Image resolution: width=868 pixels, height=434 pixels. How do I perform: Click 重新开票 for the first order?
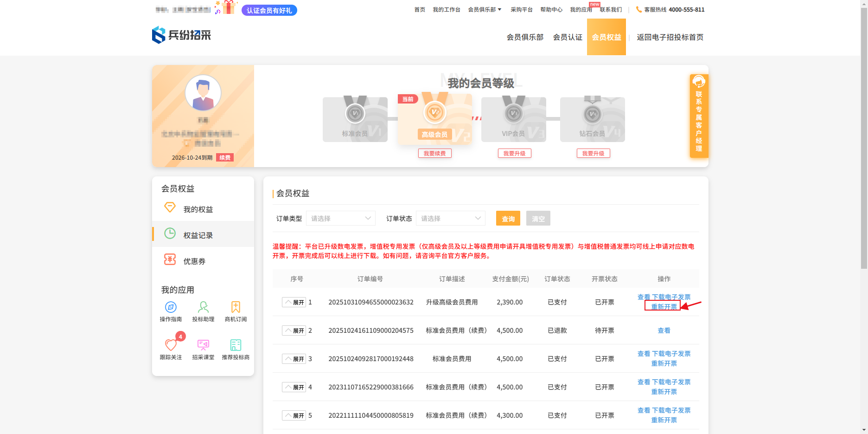coord(664,307)
